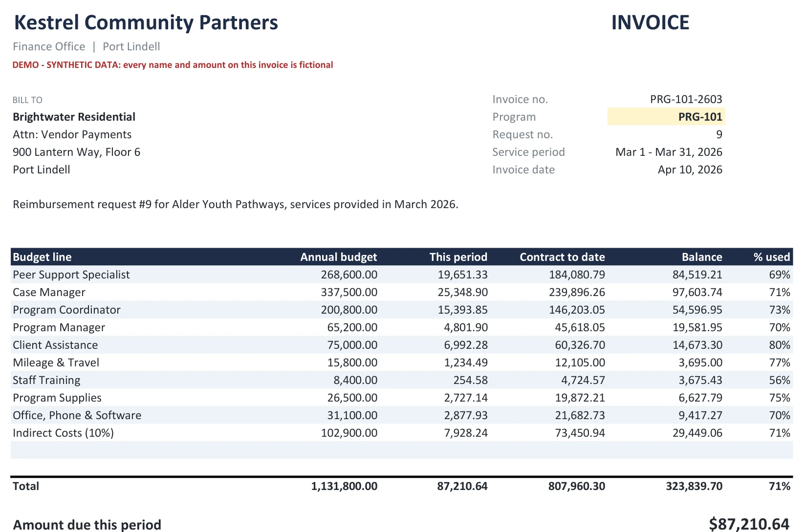
Task: Select the total contract to date 807,960.30
Action: pos(577,486)
